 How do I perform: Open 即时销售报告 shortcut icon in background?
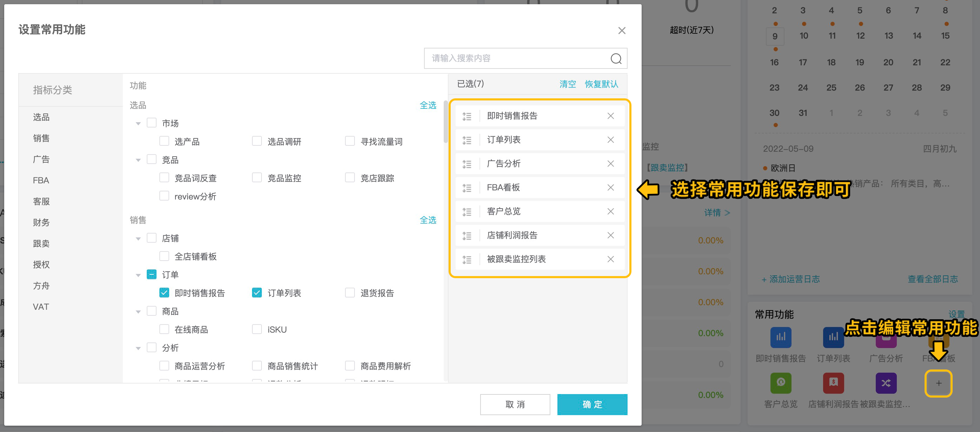780,337
